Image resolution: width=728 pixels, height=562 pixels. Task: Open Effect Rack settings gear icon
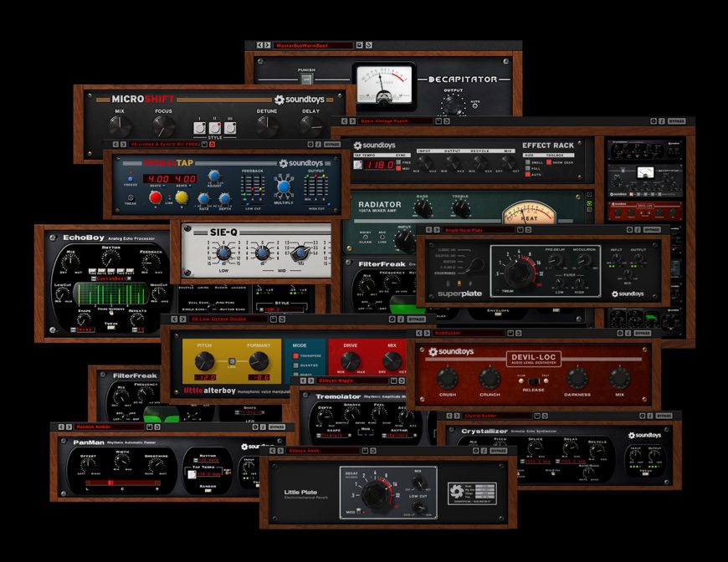pyautogui.click(x=654, y=121)
